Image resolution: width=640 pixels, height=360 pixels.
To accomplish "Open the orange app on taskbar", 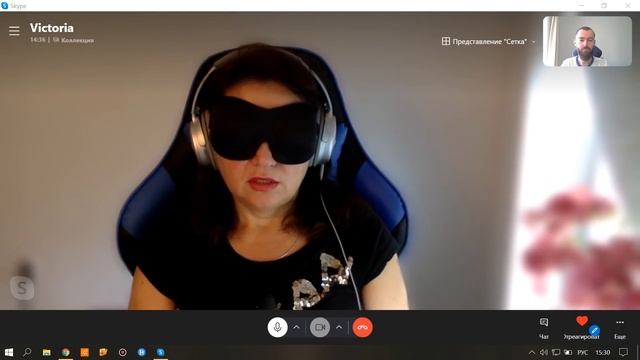I will pos(84,352).
